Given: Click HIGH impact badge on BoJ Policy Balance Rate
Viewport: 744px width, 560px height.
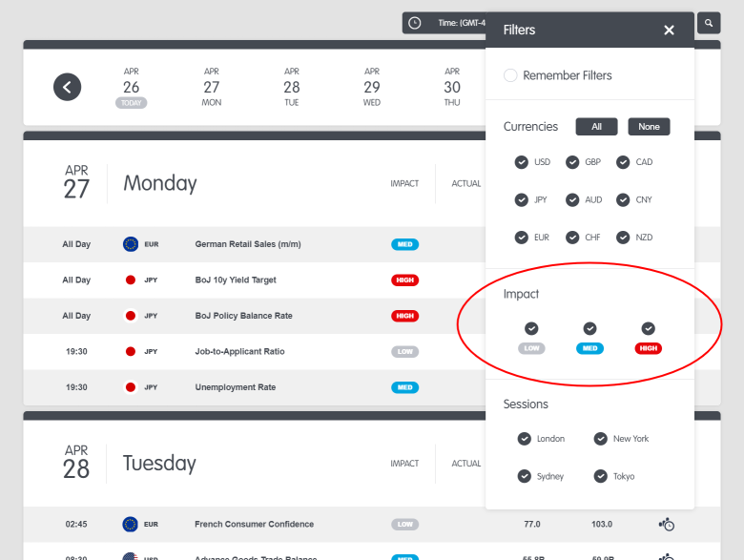Looking at the screenshot, I should 405,316.
